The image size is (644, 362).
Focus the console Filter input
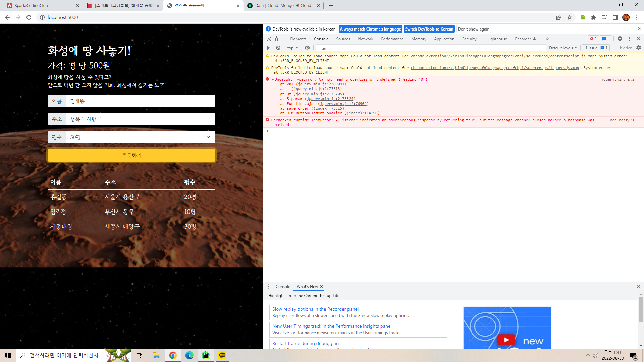point(430,48)
